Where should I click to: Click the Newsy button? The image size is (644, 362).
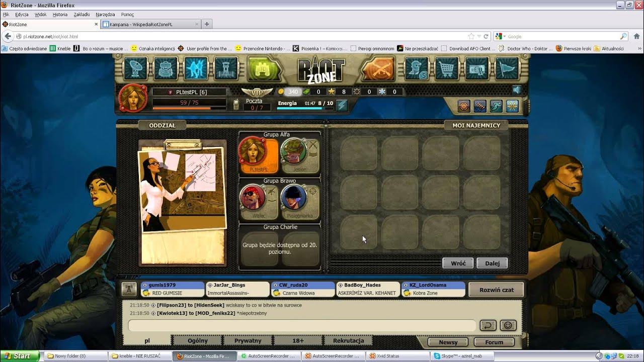[448, 342]
